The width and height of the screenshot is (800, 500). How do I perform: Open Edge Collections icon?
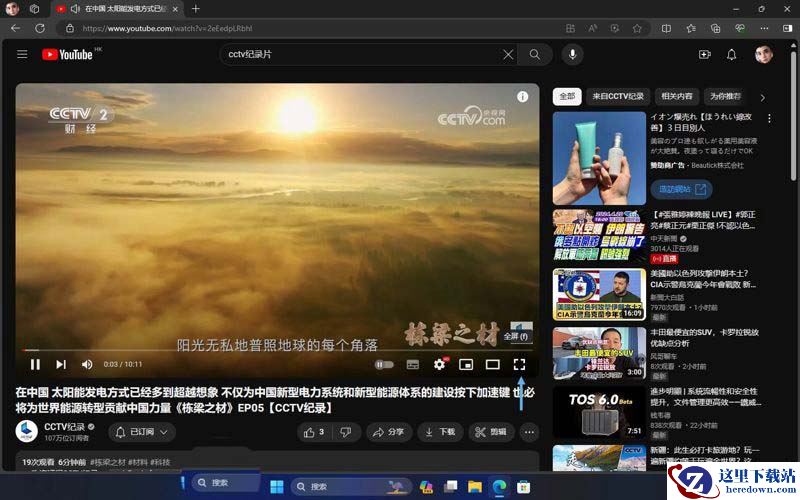(715, 29)
